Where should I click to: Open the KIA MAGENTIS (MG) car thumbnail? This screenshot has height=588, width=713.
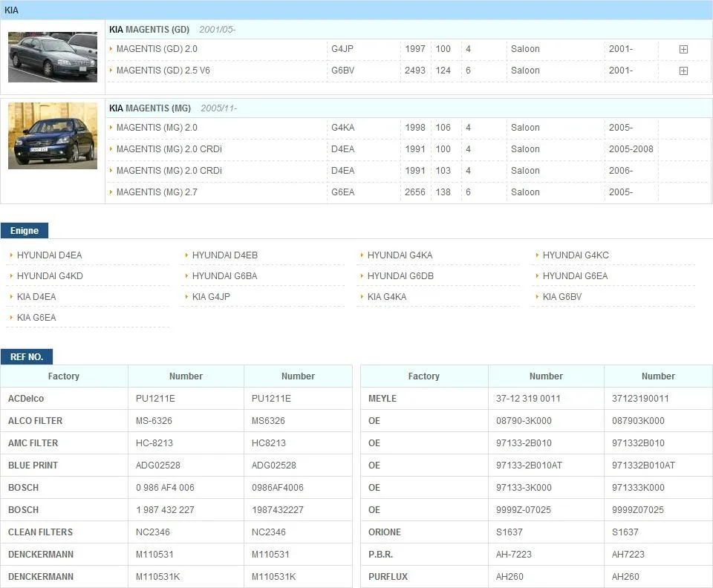53,136
